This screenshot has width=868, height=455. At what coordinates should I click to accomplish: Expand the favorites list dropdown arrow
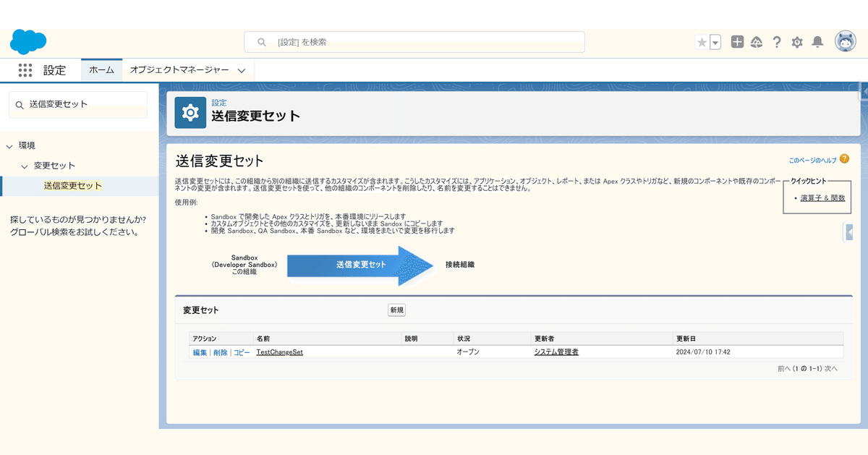tap(713, 42)
